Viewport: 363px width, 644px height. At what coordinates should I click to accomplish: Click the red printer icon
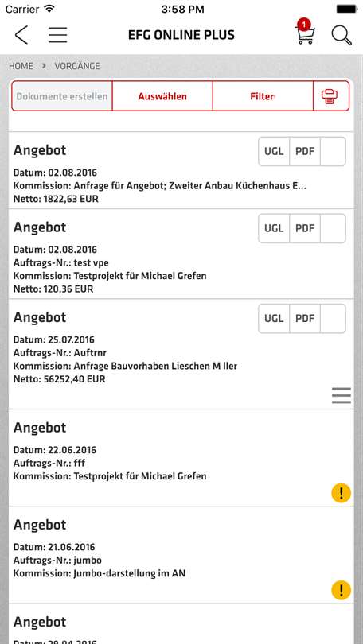(331, 96)
